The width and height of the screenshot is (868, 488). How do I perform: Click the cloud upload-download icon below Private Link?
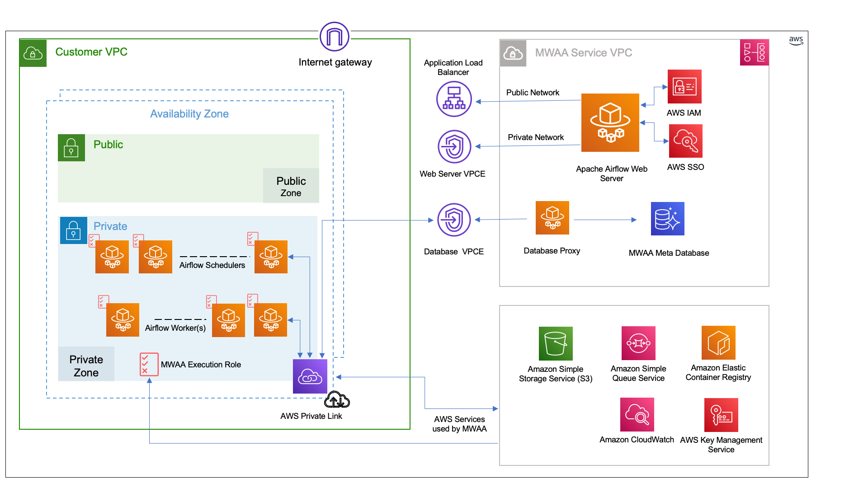click(337, 400)
